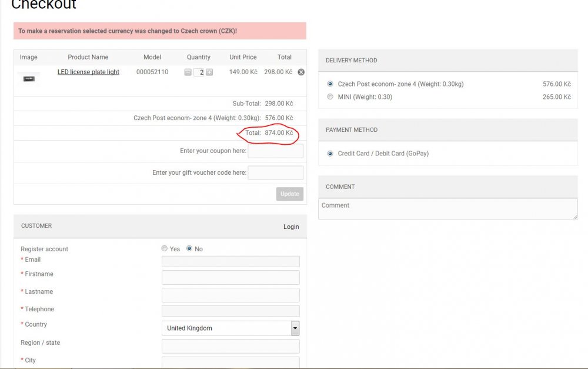This screenshot has width=588, height=369.
Task: Click the Login link in Customer section
Action: (x=291, y=227)
